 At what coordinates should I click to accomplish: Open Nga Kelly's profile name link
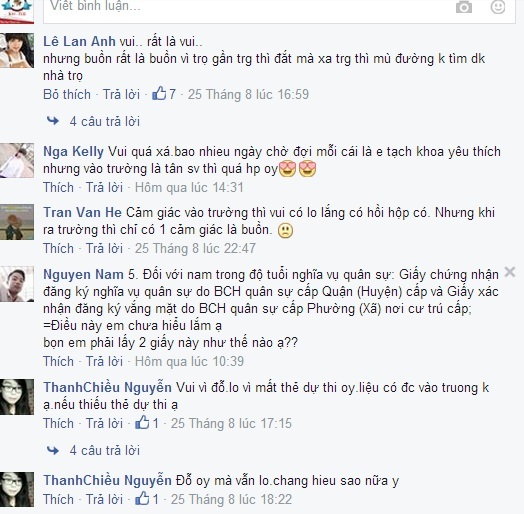coord(74,152)
